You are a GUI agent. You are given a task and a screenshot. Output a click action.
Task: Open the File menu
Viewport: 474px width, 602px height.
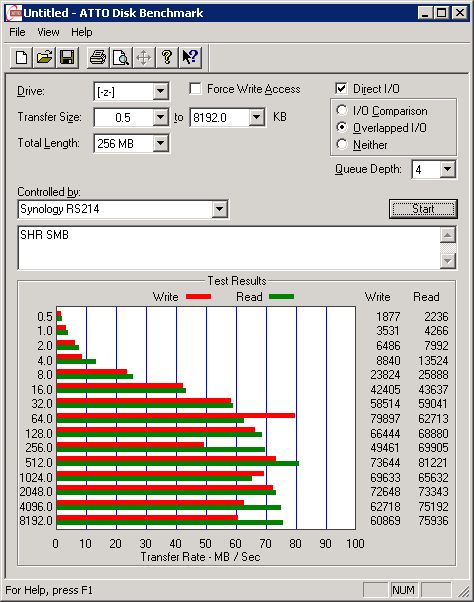coord(17,32)
